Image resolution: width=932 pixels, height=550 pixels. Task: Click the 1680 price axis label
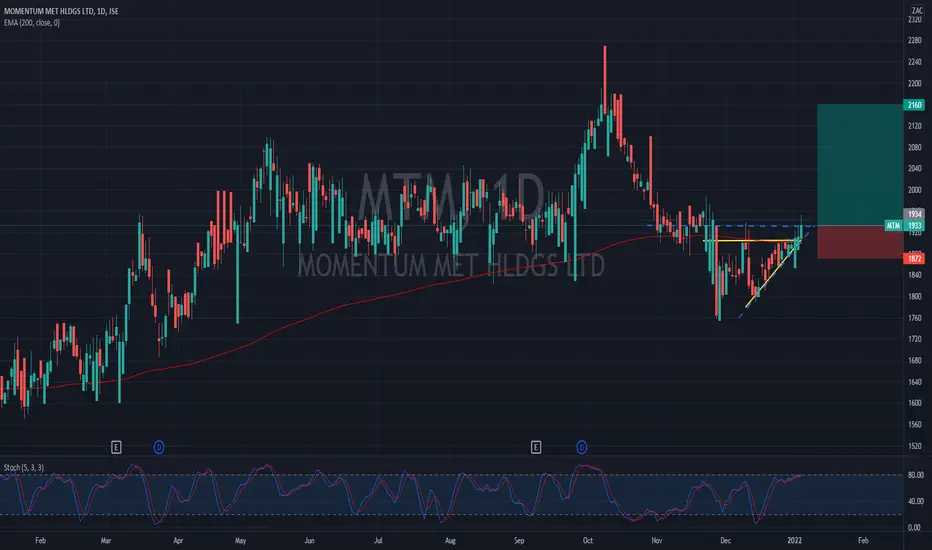[914, 360]
